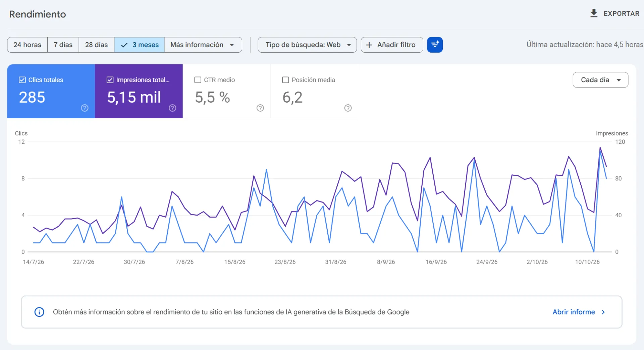Click the Añadir filtro button
Viewport: 644px width, 350px height.
pos(392,45)
